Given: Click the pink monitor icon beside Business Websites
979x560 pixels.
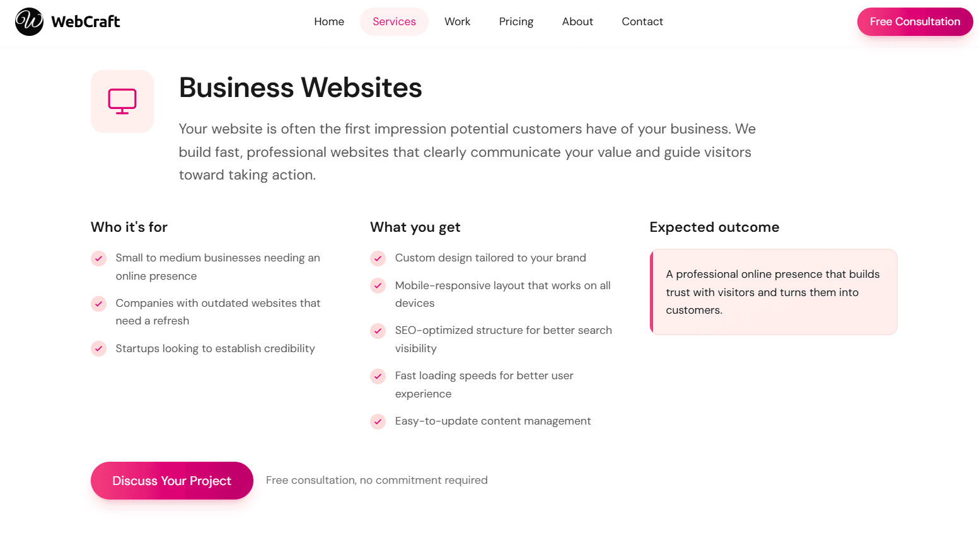Looking at the screenshot, I should 122,101.
